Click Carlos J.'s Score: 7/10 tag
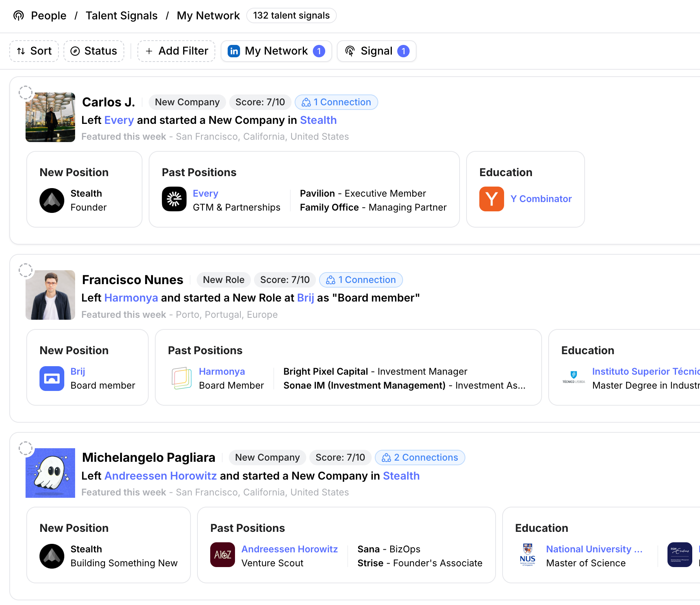Screen dimensions: 700x605 260,102
